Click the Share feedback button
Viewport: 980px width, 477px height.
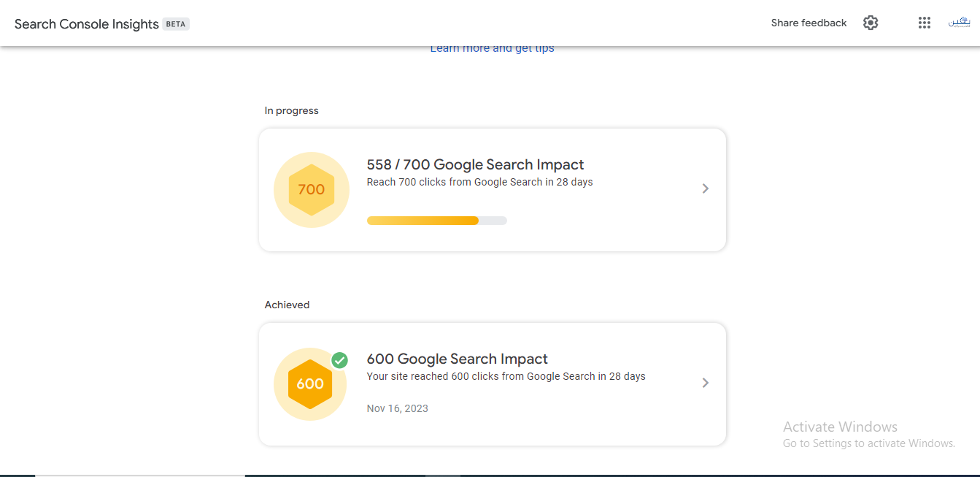pyautogui.click(x=809, y=23)
